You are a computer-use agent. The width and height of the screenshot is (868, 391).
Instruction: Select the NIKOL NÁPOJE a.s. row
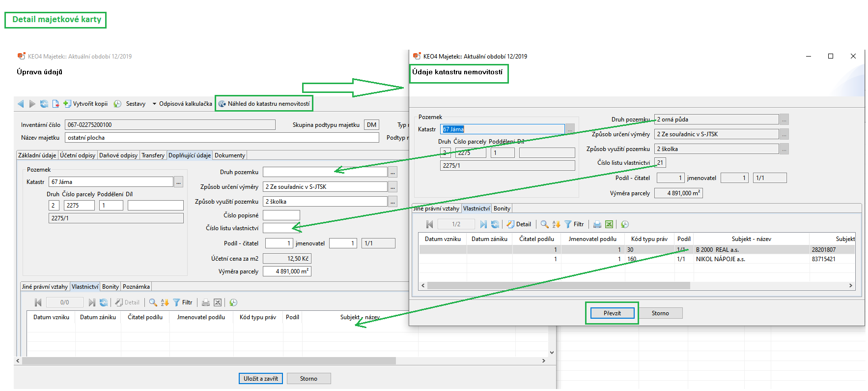point(637,259)
